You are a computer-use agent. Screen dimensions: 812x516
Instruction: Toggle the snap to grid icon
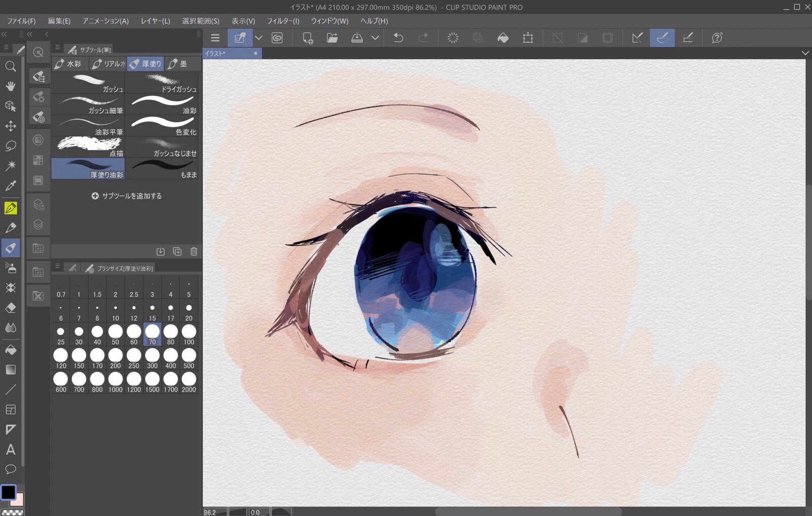688,38
